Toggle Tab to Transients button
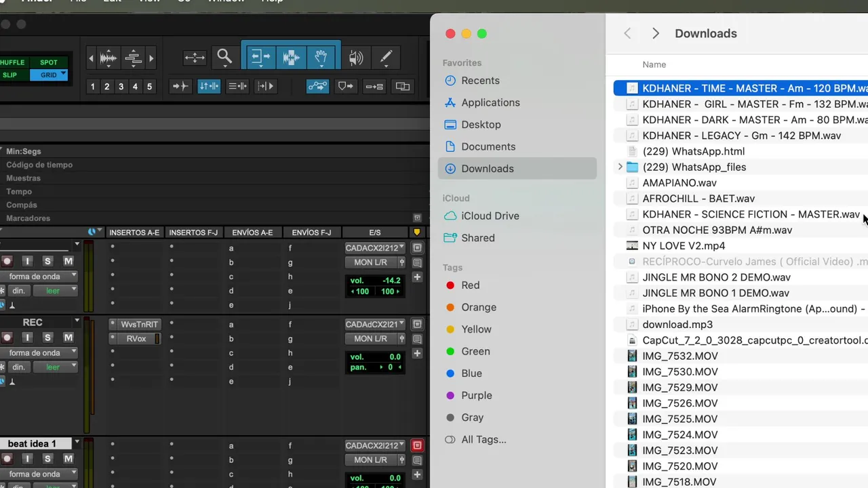 pyautogui.click(x=180, y=86)
